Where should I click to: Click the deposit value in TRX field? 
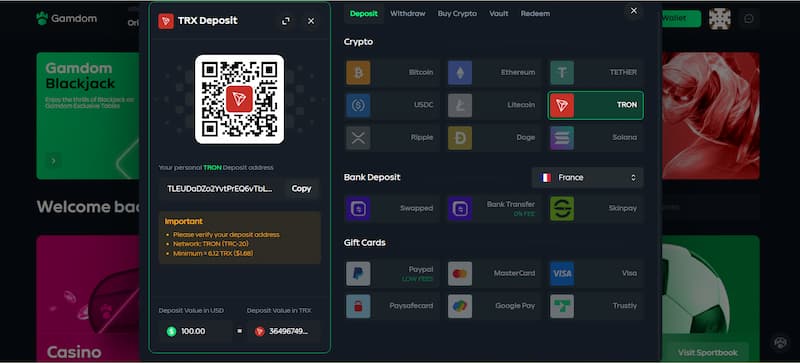tap(284, 331)
